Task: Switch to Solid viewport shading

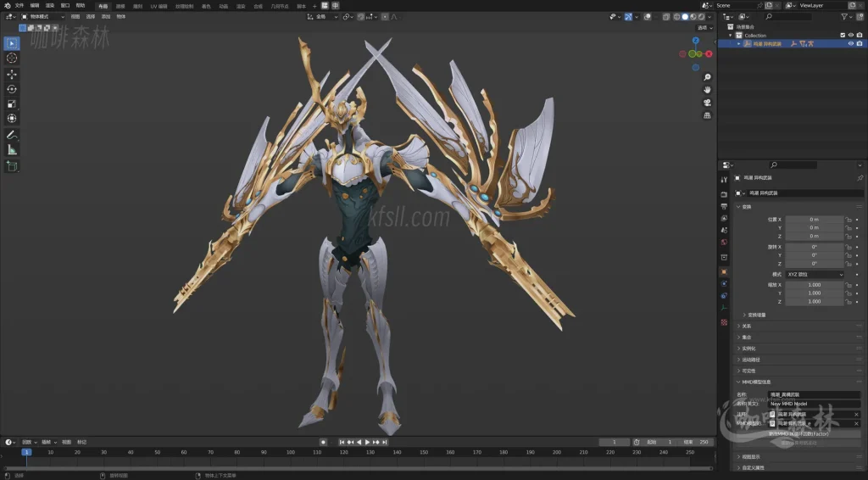Action: coord(685,17)
